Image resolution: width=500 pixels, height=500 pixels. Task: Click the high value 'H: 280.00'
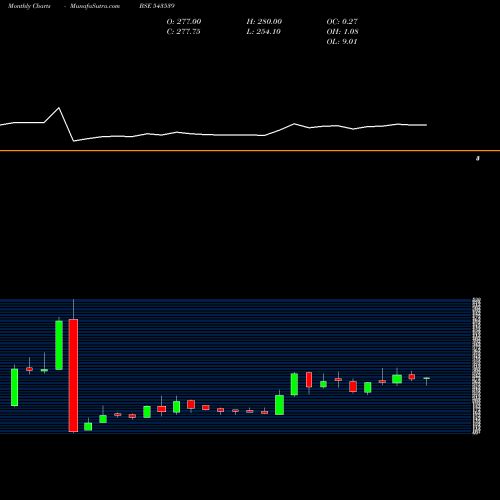(264, 22)
